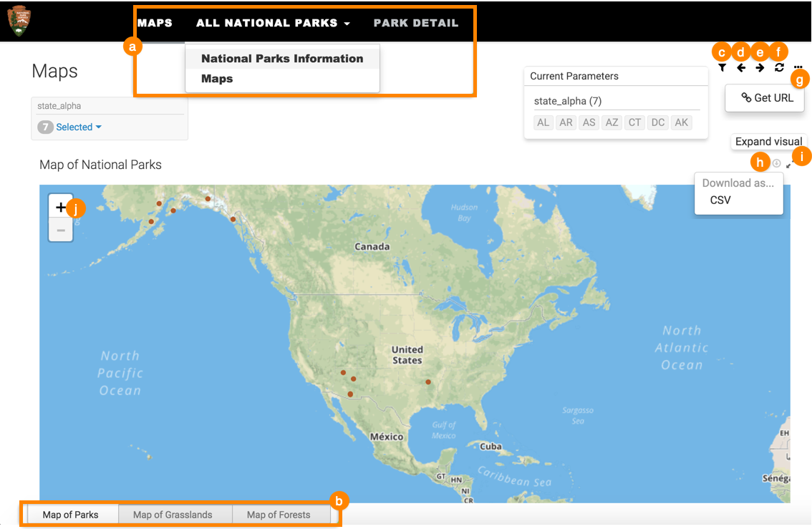The width and height of the screenshot is (812, 529).
Task: Click the AZ parameter tag
Action: (x=612, y=122)
